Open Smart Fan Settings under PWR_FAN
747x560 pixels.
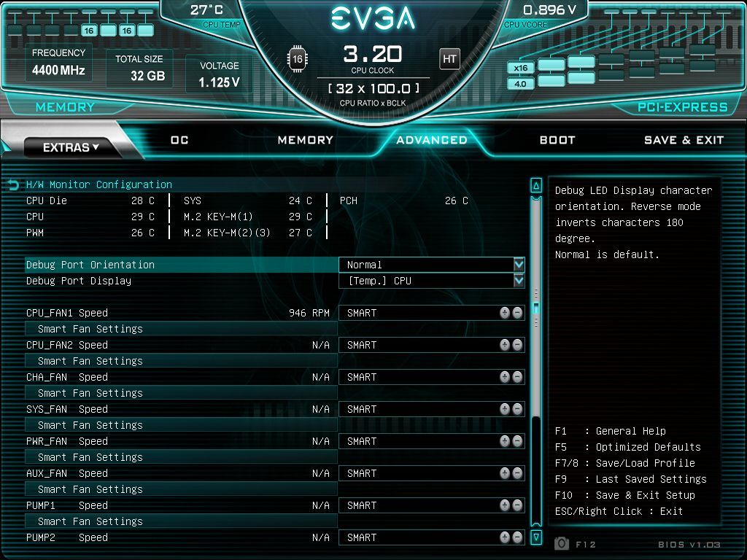click(181, 457)
